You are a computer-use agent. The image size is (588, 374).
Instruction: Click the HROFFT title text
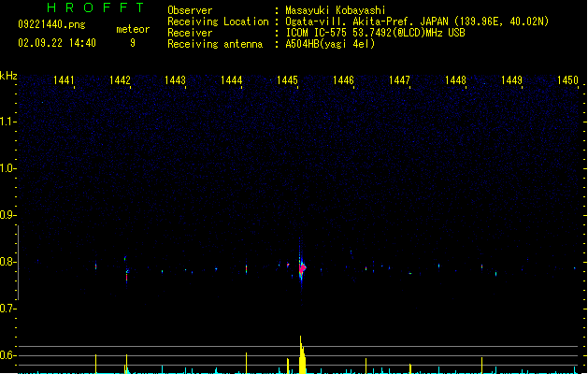pyautogui.click(x=96, y=7)
